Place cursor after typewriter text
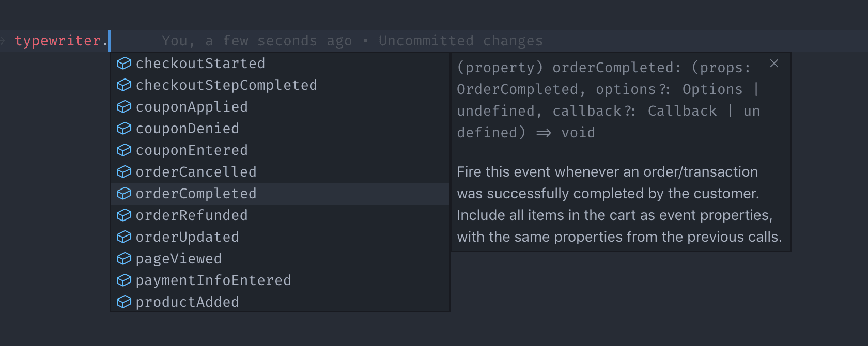 click(109, 40)
